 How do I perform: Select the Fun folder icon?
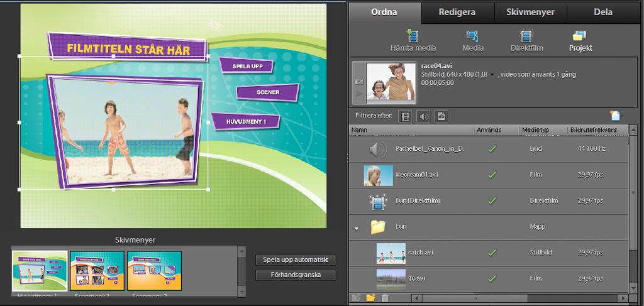(x=378, y=226)
